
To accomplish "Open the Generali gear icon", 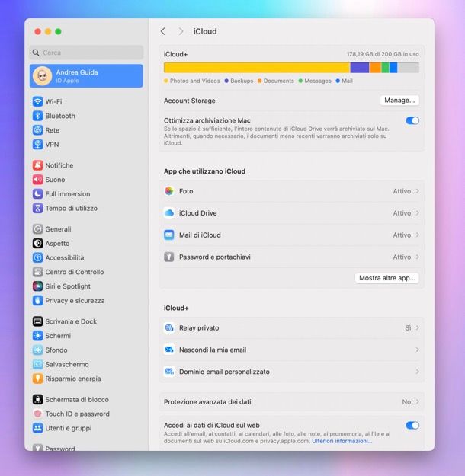I will coord(37,229).
